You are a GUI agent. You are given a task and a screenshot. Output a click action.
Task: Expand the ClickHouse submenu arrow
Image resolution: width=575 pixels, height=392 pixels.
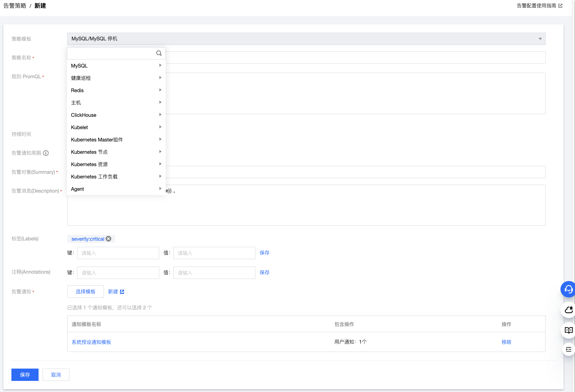coord(160,115)
